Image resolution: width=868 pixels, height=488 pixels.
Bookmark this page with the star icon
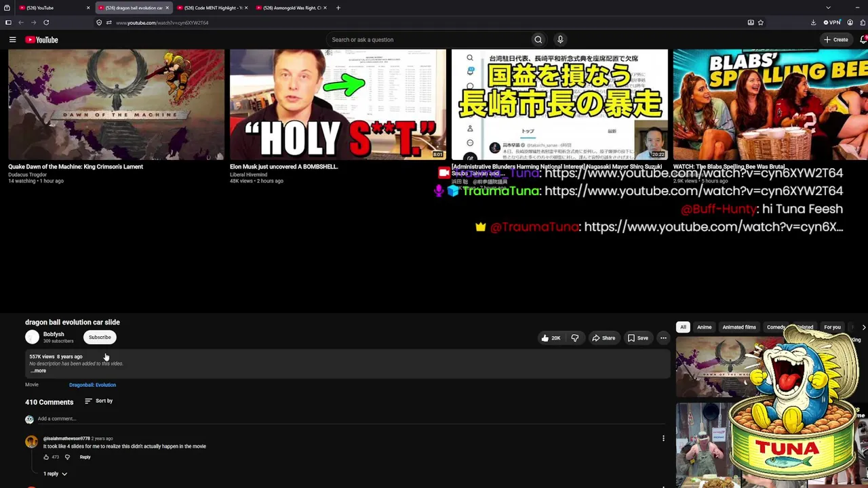pyautogui.click(x=761, y=22)
